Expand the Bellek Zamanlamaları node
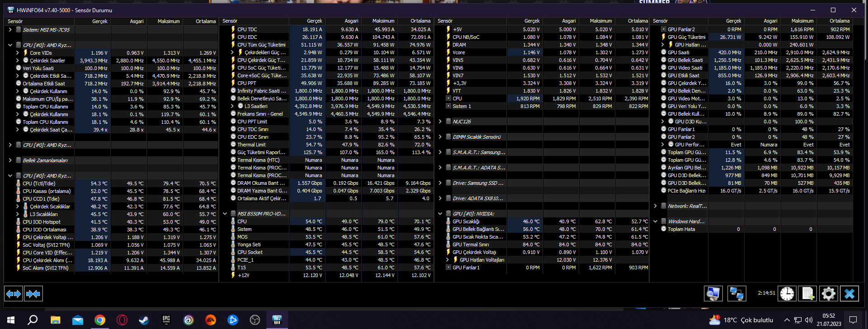Screen dimensions: 868x329 (x=10, y=160)
